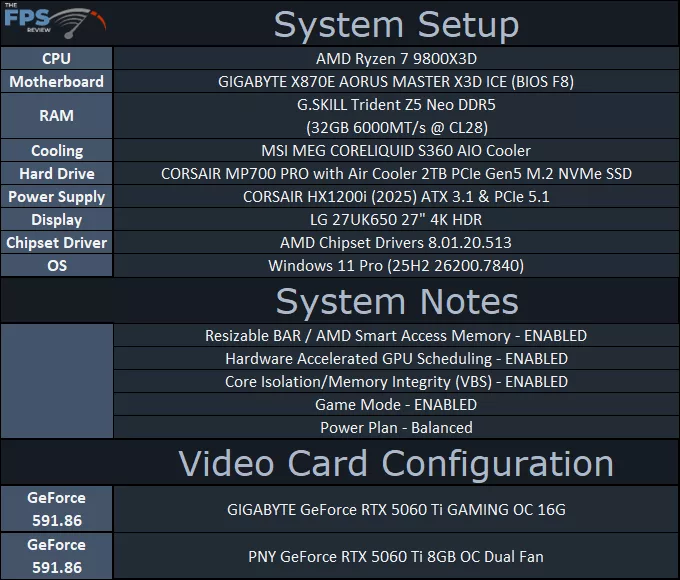The width and height of the screenshot is (680, 580).
Task: Click the Video Card Configuration heading
Action: pos(396,464)
